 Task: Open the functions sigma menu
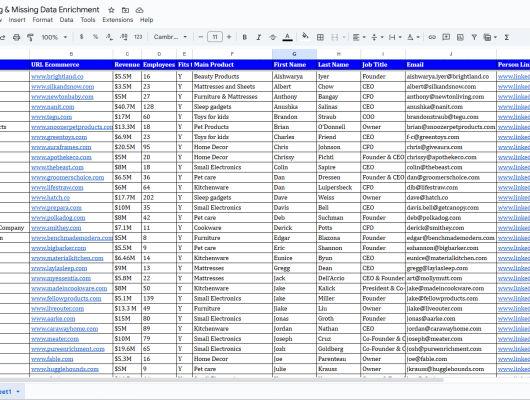tap(506, 37)
